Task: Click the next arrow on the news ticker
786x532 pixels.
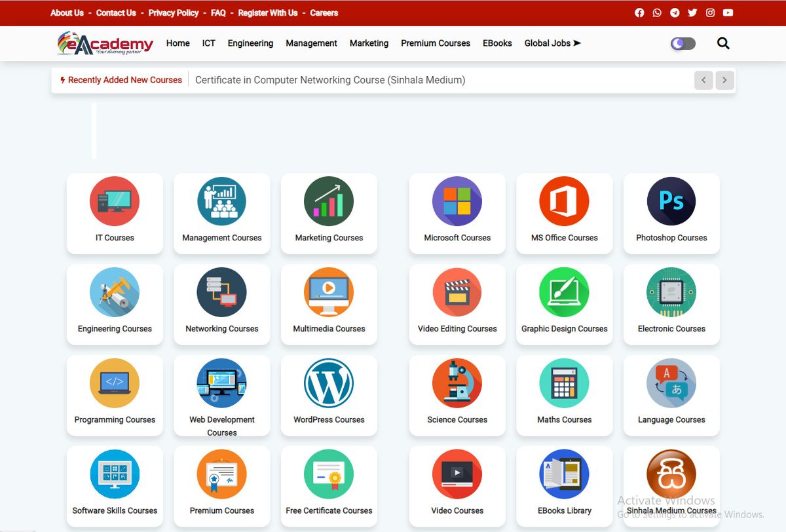Action: click(724, 80)
